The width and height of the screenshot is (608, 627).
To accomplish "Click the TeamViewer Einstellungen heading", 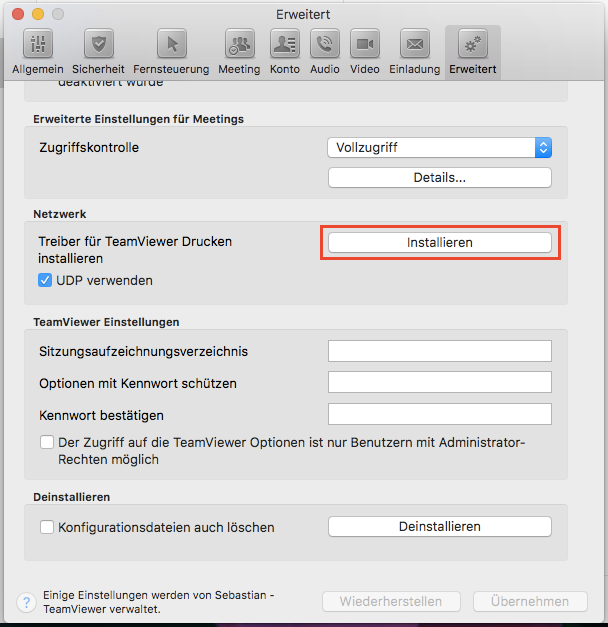I will (x=106, y=322).
